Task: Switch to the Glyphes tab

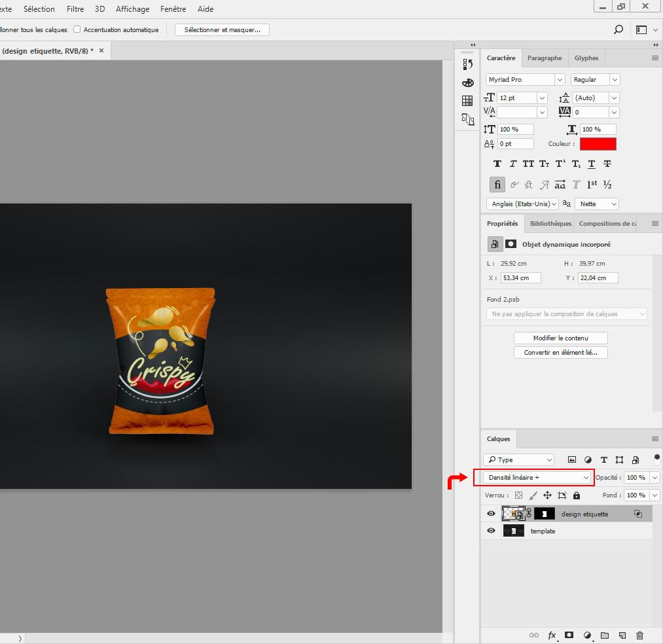Action: click(x=586, y=58)
